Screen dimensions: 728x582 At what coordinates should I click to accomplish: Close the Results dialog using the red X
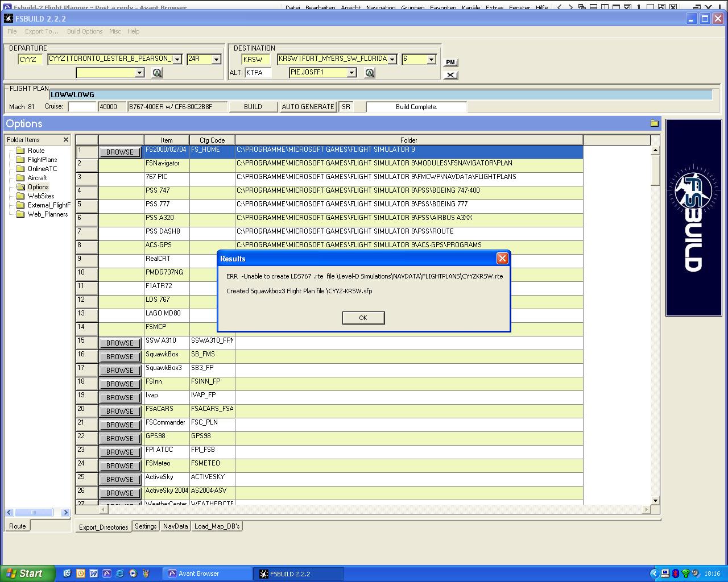pyautogui.click(x=502, y=259)
